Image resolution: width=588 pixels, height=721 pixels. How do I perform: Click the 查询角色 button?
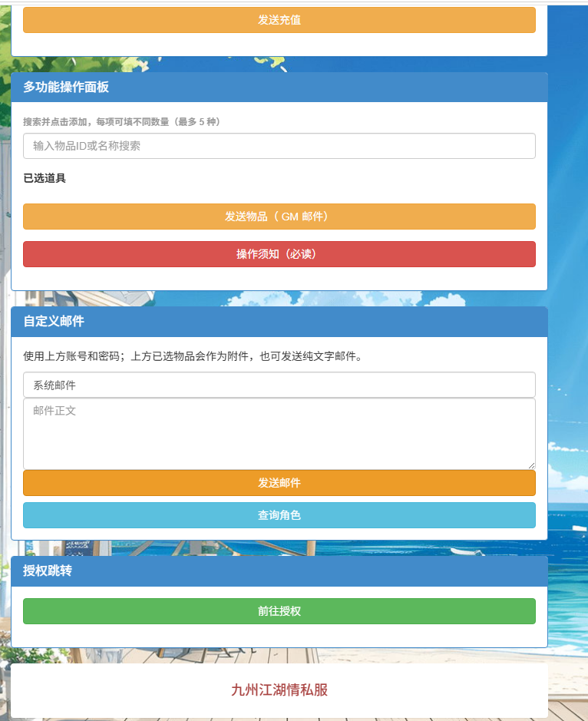pyautogui.click(x=279, y=515)
